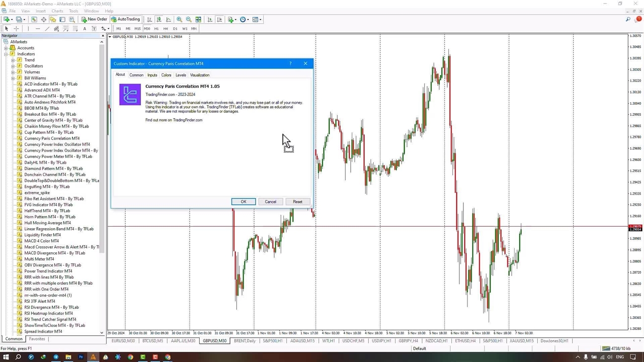Screen dimensions: 644x362
Task: Expand the Accounts tree node
Action: click(x=6, y=48)
